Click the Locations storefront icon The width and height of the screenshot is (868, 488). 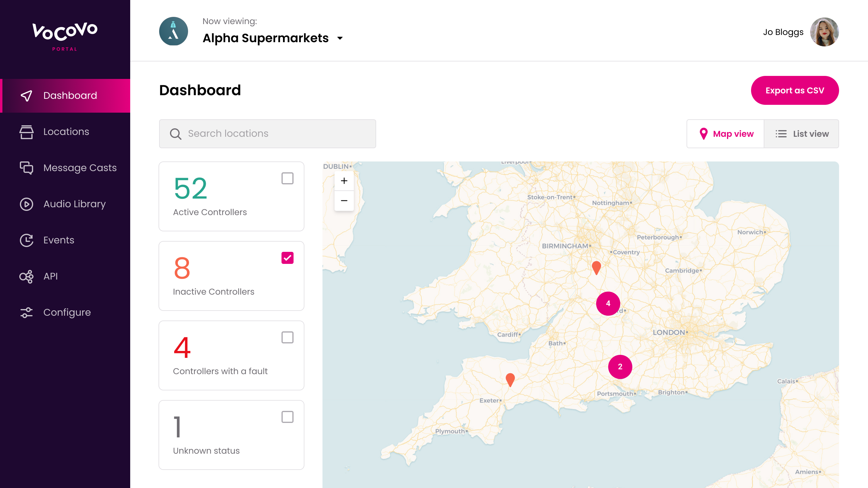(26, 132)
